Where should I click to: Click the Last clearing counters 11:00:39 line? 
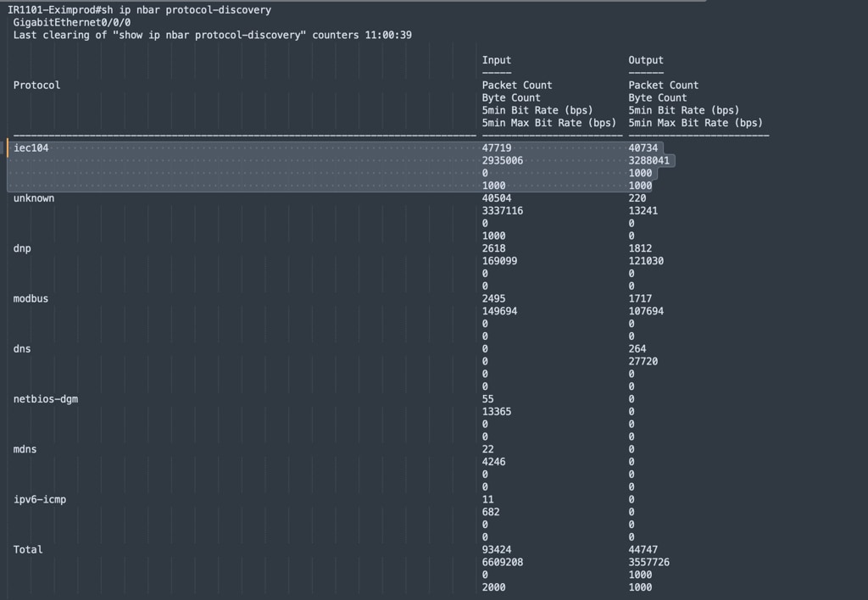(x=213, y=35)
